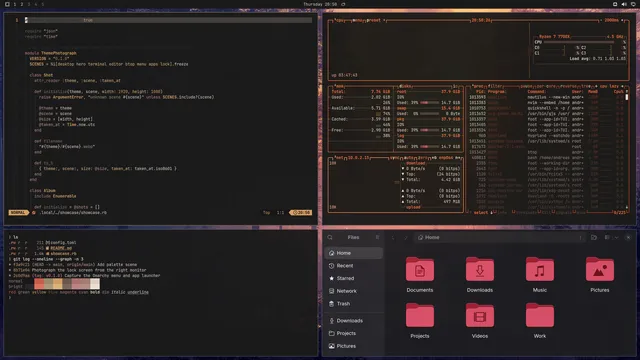Click the tray icon left of the speaker
The height and width of the screenshot is (360, 640).
[x=615, y=4]
